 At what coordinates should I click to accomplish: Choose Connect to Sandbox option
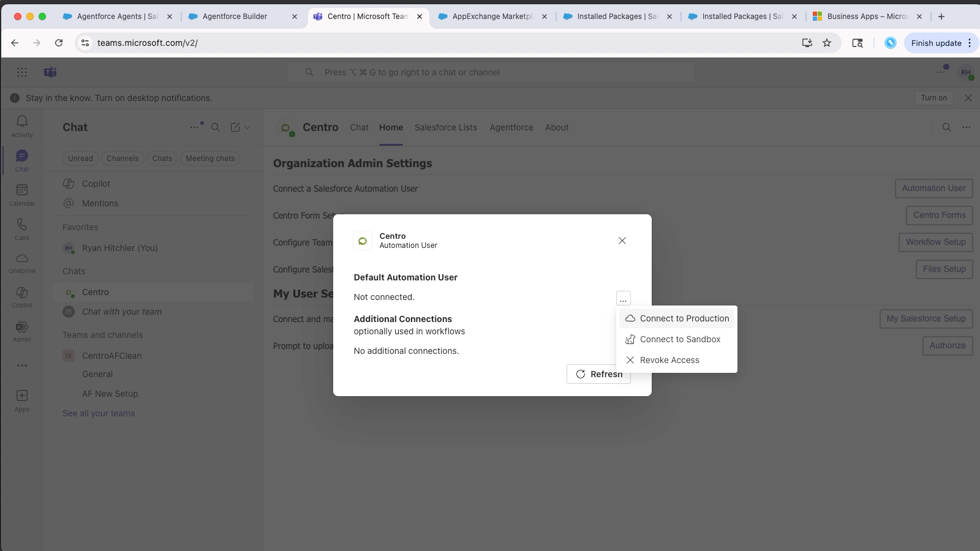click(677, 339)
